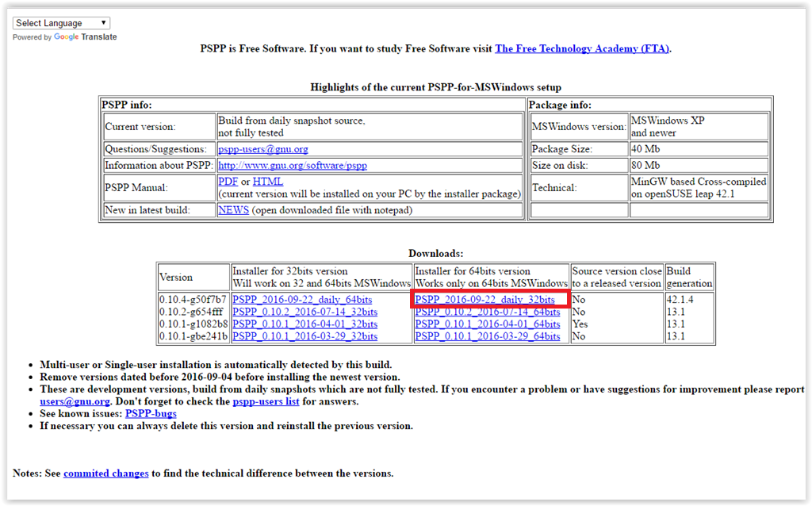
Task: Click the users@gnu.org report link
Action: click(x=75, y=401)
